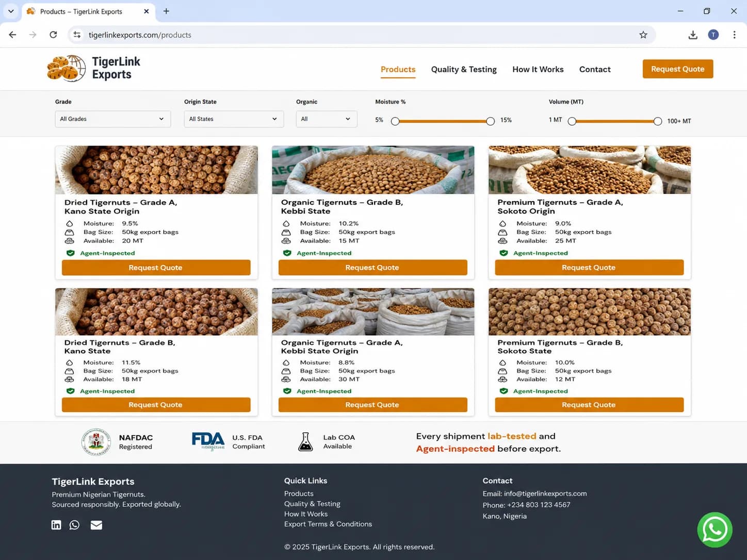
Task: Open the LinkedIn icon in the footer
Action: click(56, 525)
